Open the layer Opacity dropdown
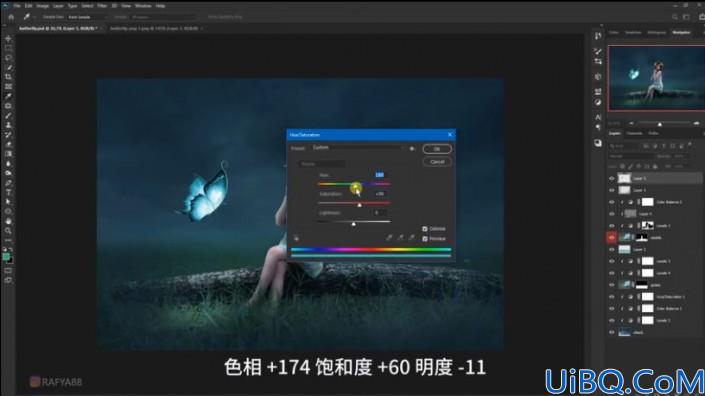Viewport: 705px width, 396px height. pyautogui.click(x=680, y=156)
